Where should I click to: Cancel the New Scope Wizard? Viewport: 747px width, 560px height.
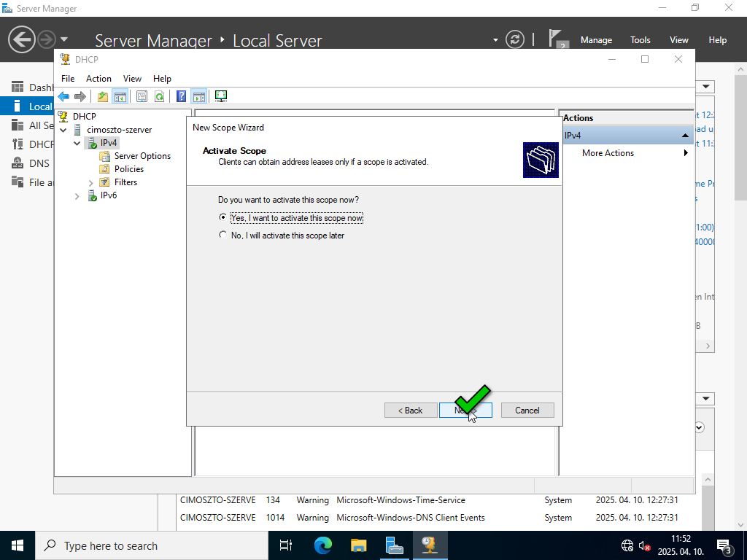[527, 411]
